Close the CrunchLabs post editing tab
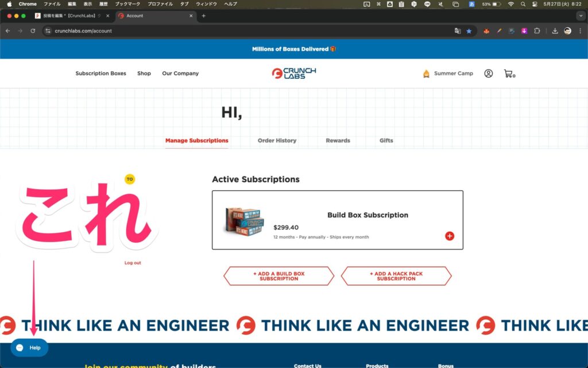 [107, 16]
